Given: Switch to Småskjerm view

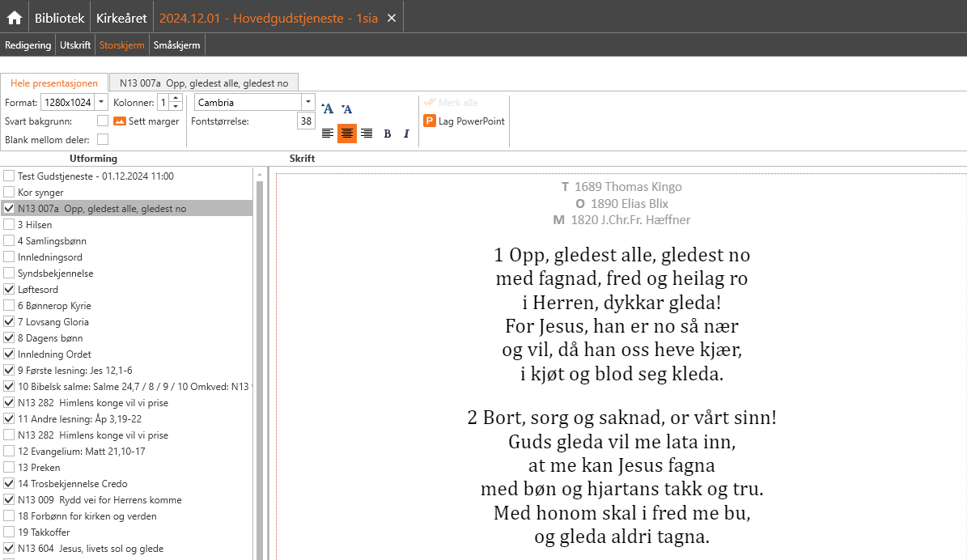Looking at the screenshot, I should (x=177, y=45).
